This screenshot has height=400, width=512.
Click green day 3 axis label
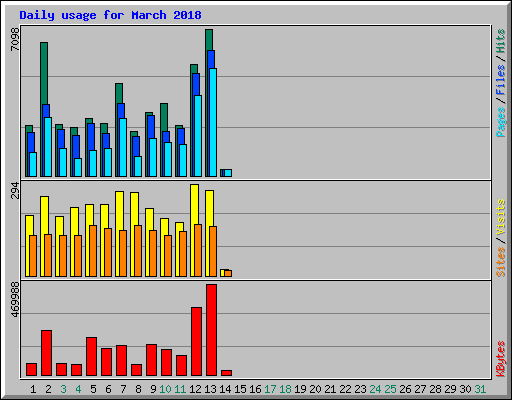63,389
